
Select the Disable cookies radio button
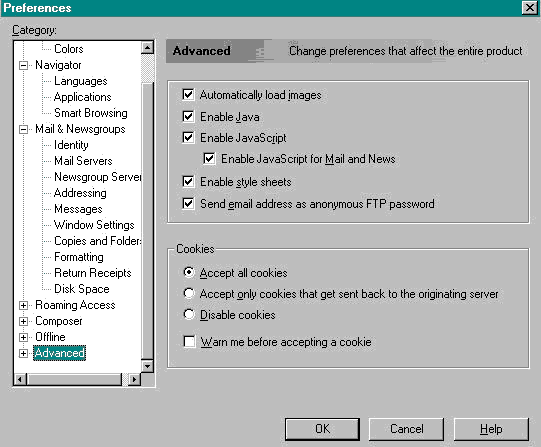[189, 314]
